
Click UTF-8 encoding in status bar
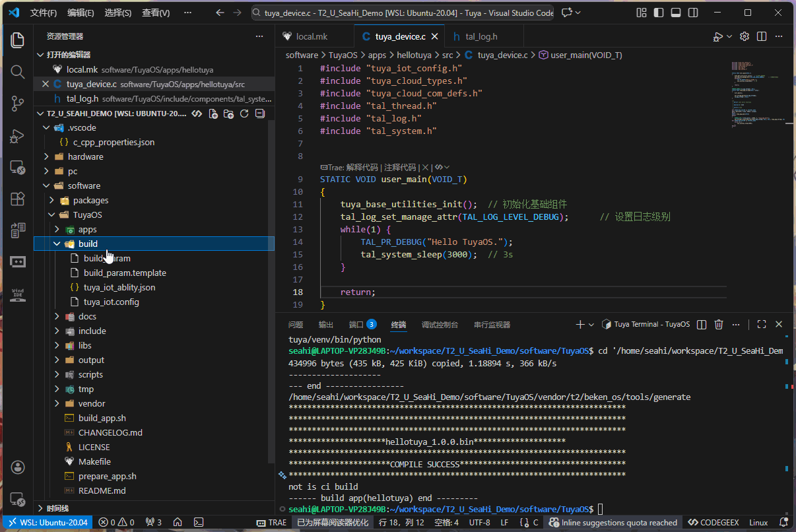[479, 522]
